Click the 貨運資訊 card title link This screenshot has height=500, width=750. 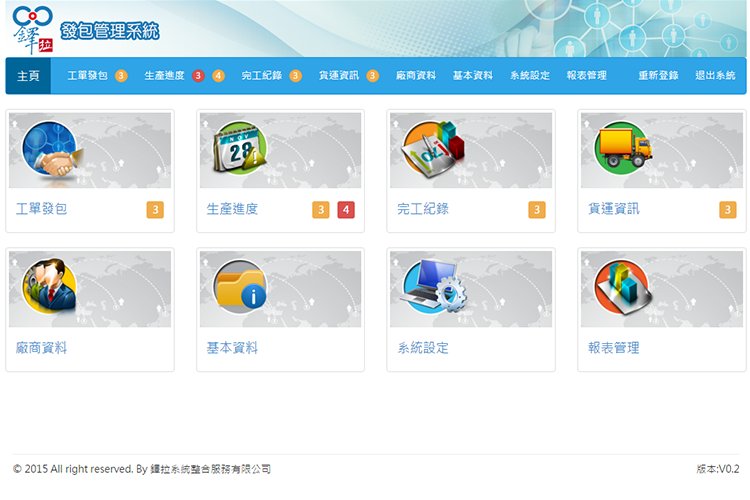[614, 209]
